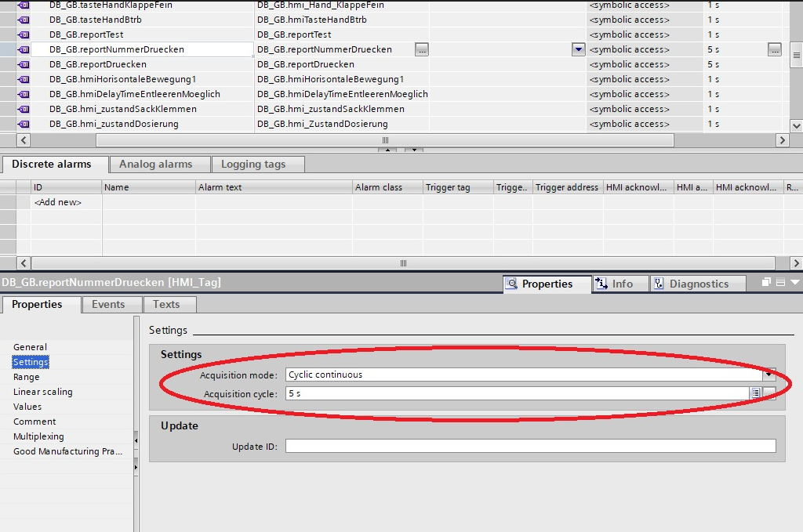Open the Linear scaling section
803x532 pixels.
pyautogui.click(x=43, y=392)
